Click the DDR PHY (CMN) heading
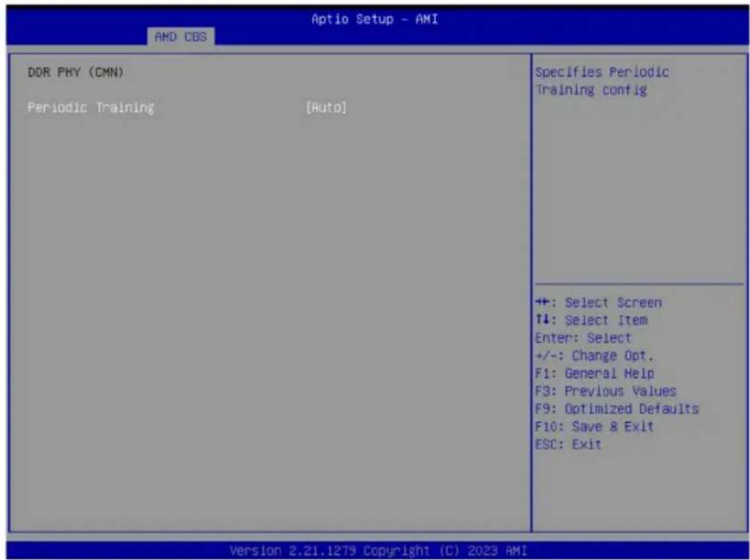This screenshot has height=560, width=750. coord(76,72)
